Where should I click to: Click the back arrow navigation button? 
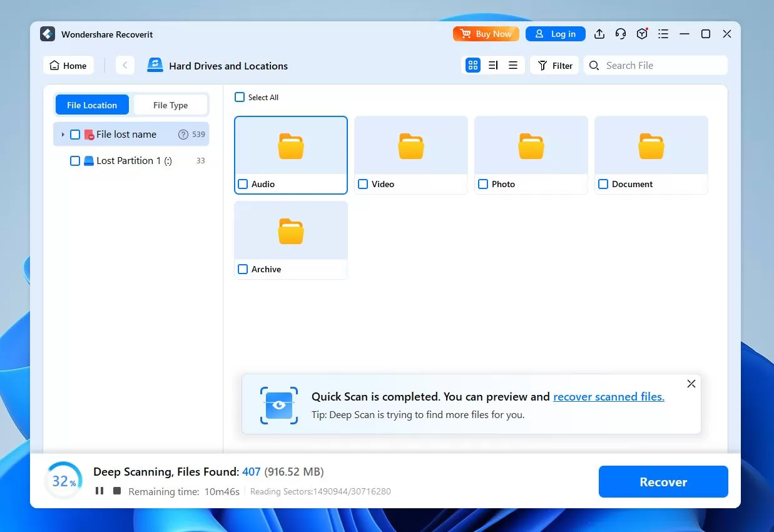(125, 65)
